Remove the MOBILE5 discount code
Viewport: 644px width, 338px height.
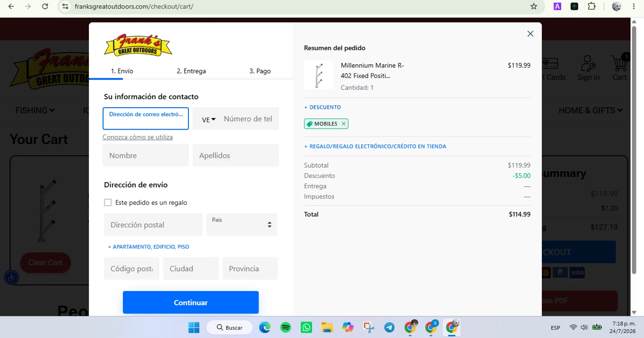coord(343,124)
